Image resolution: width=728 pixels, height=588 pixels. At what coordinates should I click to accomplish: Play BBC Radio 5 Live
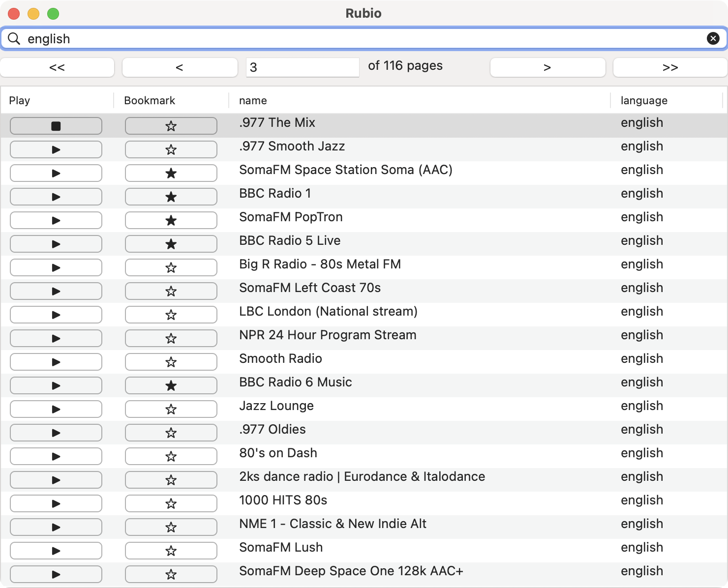pos(56,244)
